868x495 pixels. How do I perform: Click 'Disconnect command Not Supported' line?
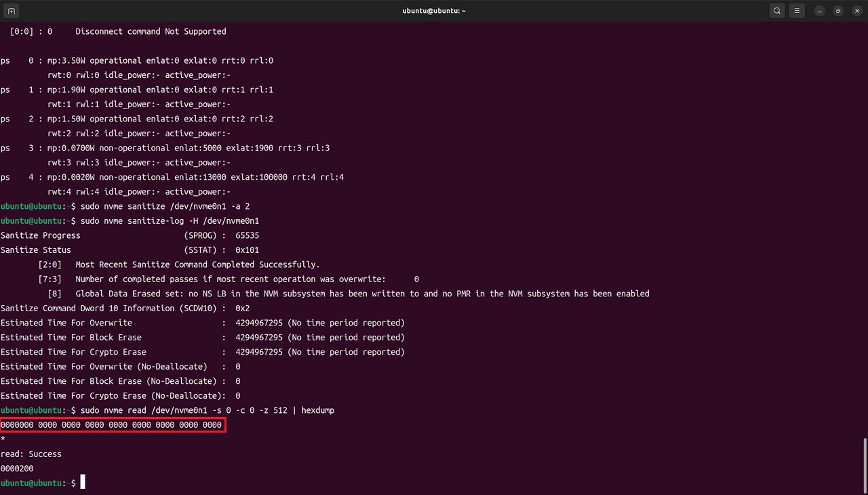click(118, 31)
